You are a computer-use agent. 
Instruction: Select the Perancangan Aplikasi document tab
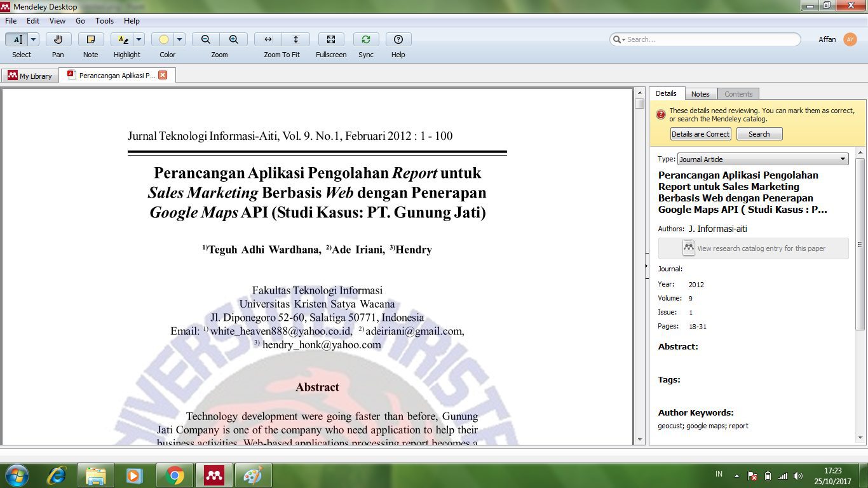pos(117,75)
